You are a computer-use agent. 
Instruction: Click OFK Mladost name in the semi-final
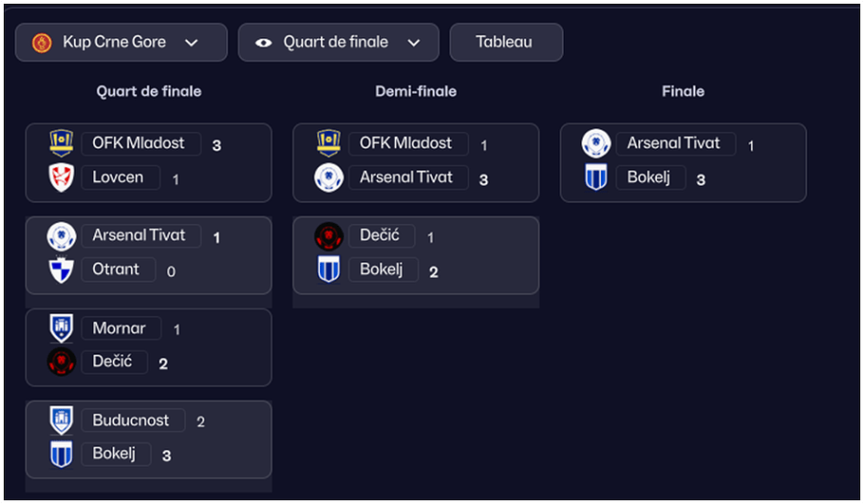[406, 143]
